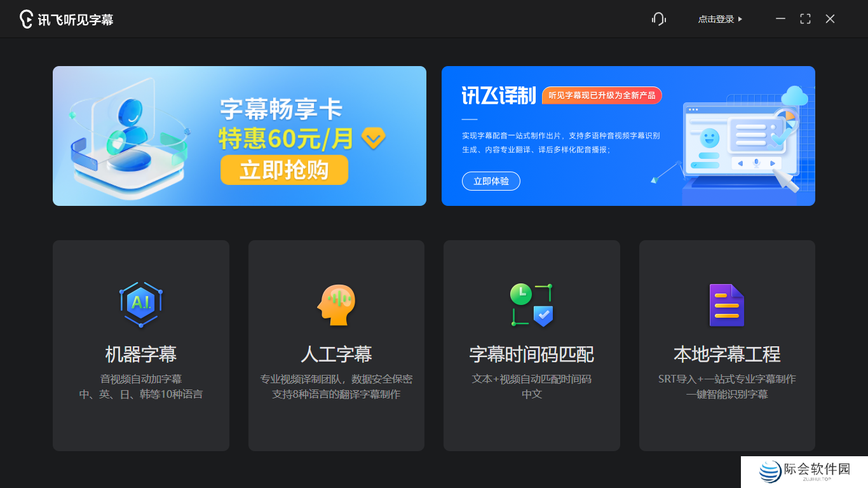Select the 讯飞译制 banner title
868x488 pixels.
pos(498,95)
